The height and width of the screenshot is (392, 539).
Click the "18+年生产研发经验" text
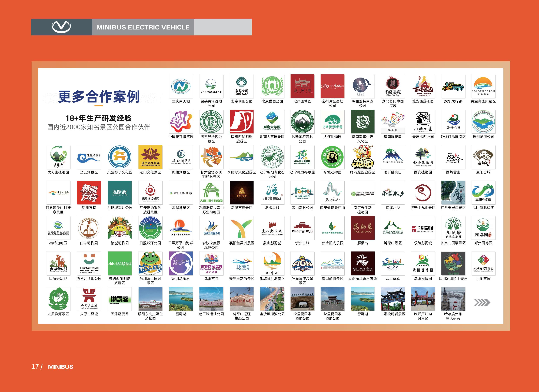coord(99,118)
